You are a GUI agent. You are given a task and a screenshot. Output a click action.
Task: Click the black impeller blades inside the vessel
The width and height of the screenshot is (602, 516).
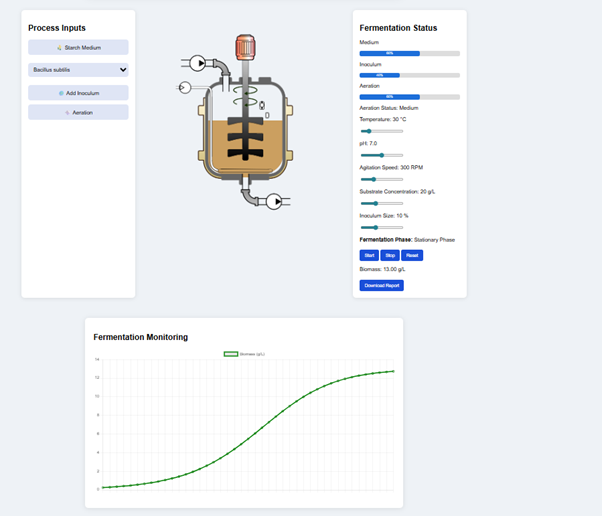[243, 139]
